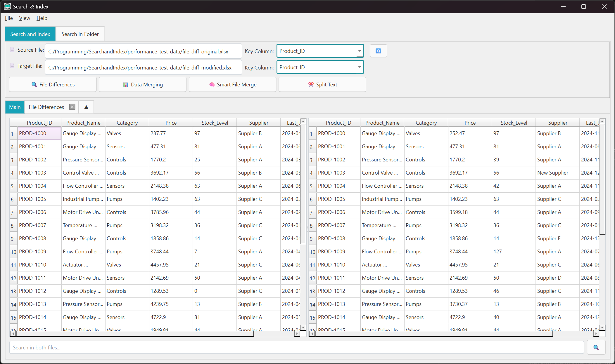The image size is (615, 364).
Task: Click the Search & Index logo in the title bar
Action: 7,6
